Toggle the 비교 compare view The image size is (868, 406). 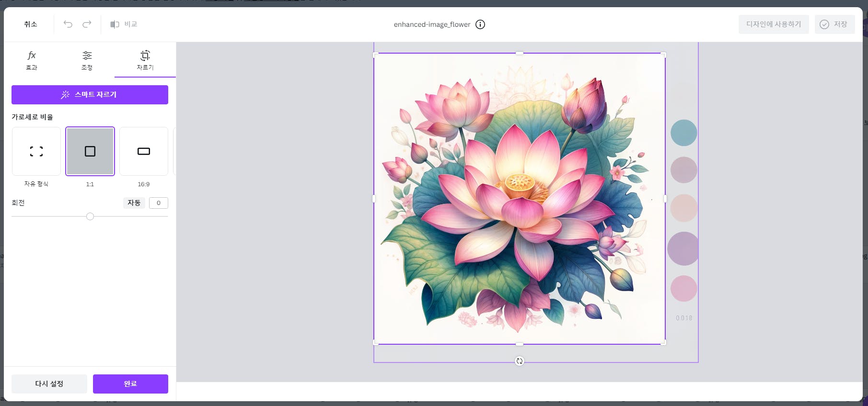pyautogui.click(x=124, y=24)
